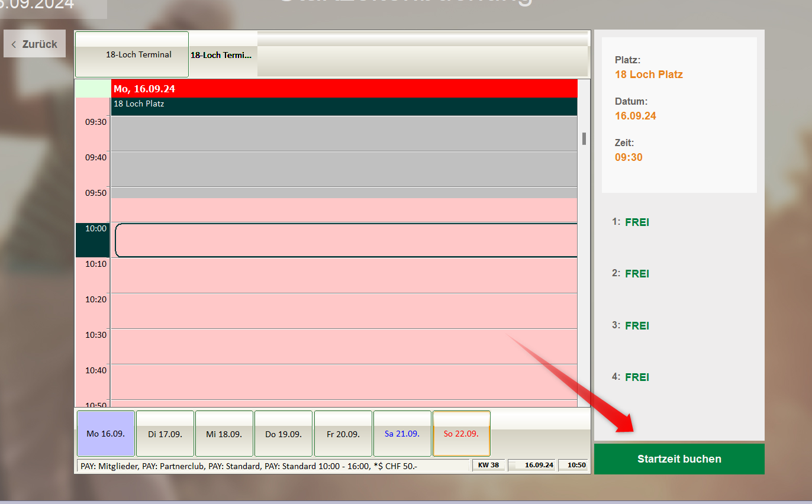812x504 pixels.
Task: Jump to Sunday So 22.09. day
Action: click(x=462, y=434)
